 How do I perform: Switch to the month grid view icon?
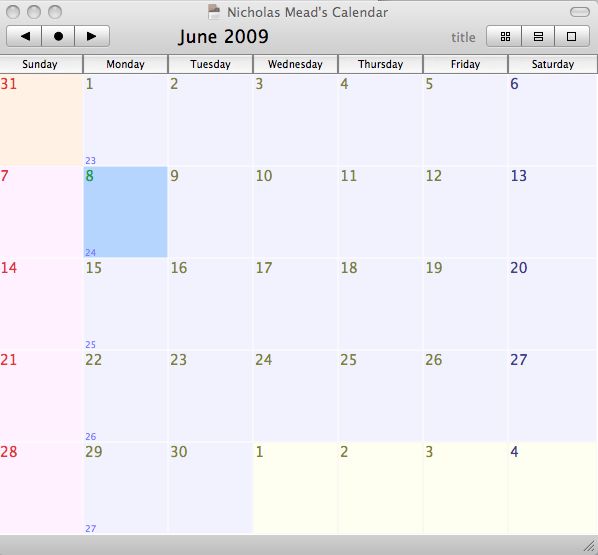[x=504, y=36]
